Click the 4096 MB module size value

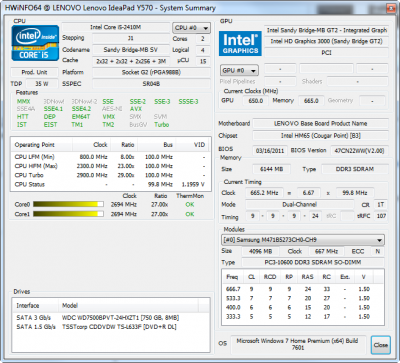point(261,251)
